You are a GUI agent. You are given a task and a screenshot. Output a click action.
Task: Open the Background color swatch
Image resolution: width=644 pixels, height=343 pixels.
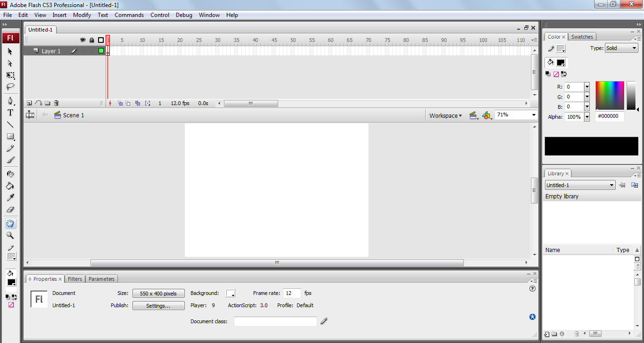[x=231, y=294]
